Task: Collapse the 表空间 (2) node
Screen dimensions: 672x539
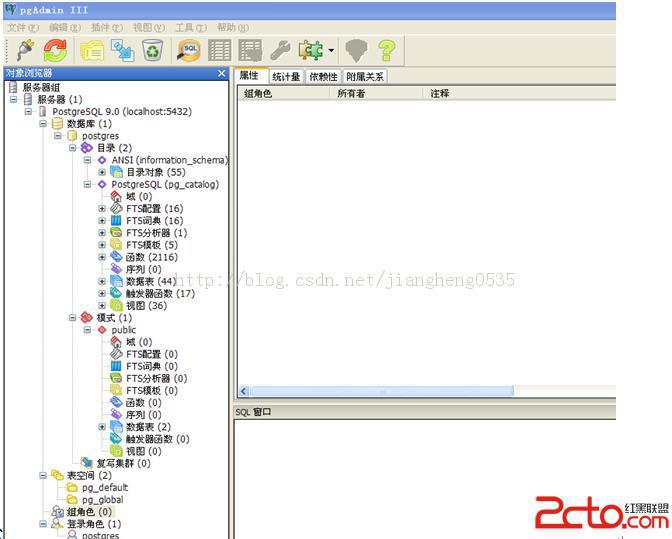Action: (43, 476)
